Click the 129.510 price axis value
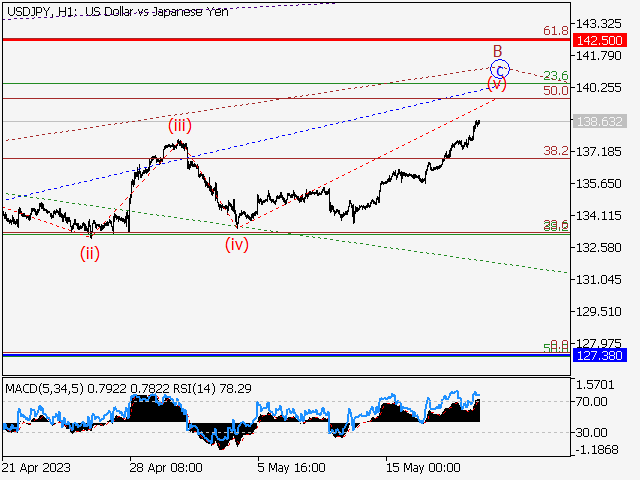Image resolution: width=640 pixels, height=480 pixels. tap(598, 311)
